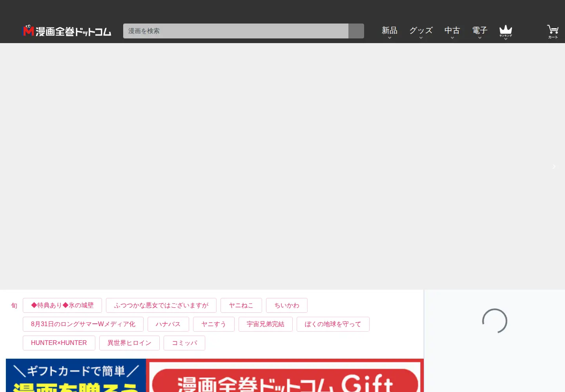Viewport: 565px width, 392px height.
Task: Open the ぼくの地球を守って tag
Action: (333, 324)
